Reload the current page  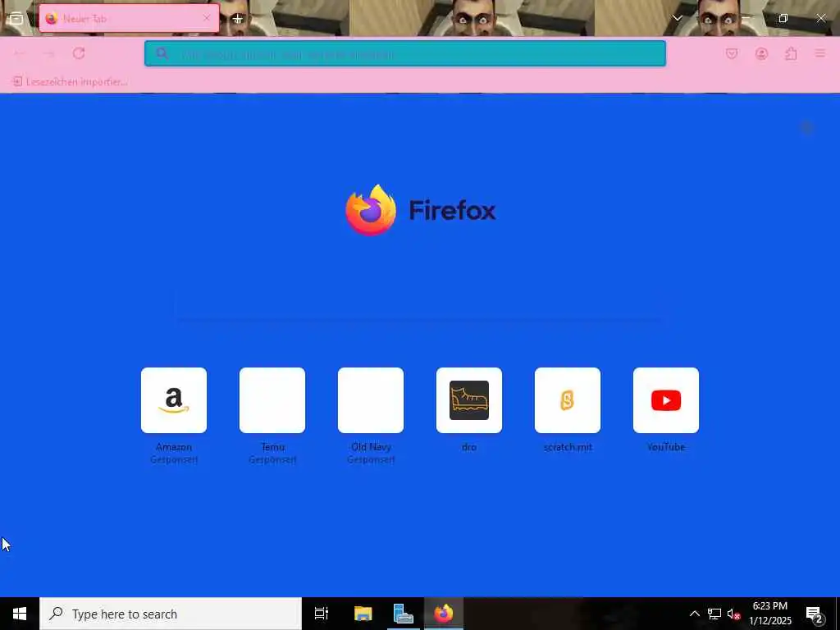(x=79, y=53)
